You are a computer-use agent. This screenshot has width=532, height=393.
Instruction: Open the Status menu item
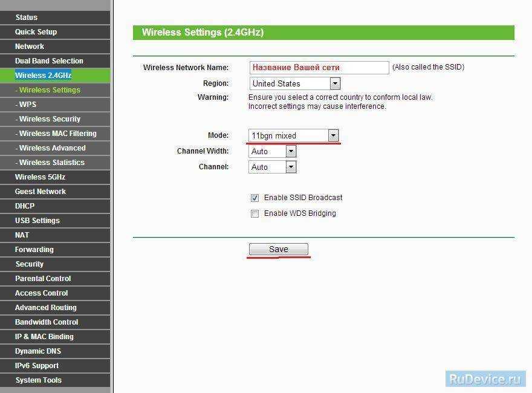pos(26,18)
